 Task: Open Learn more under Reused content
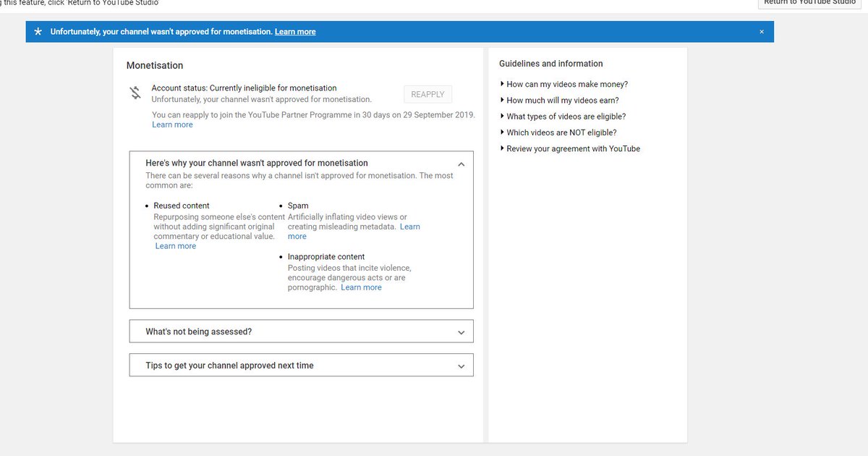pyautogui.click(x=176, y=246)
